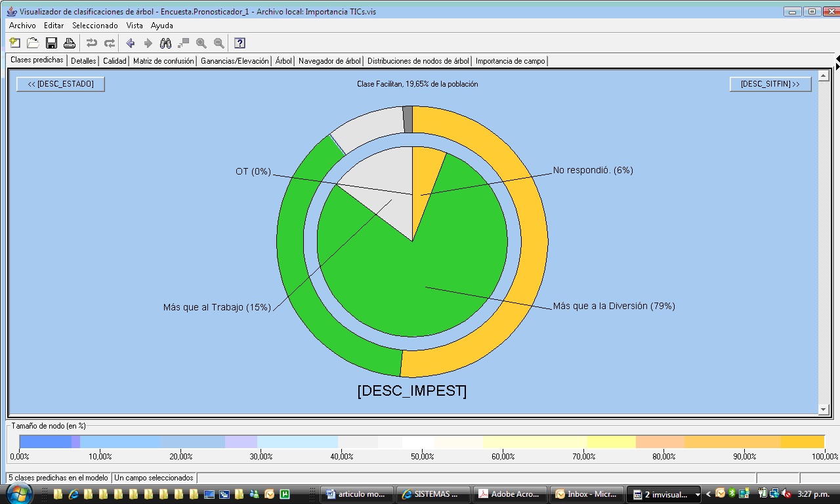Open the Árbol tab
Screen dimensions: 840x504
[283, 61]
